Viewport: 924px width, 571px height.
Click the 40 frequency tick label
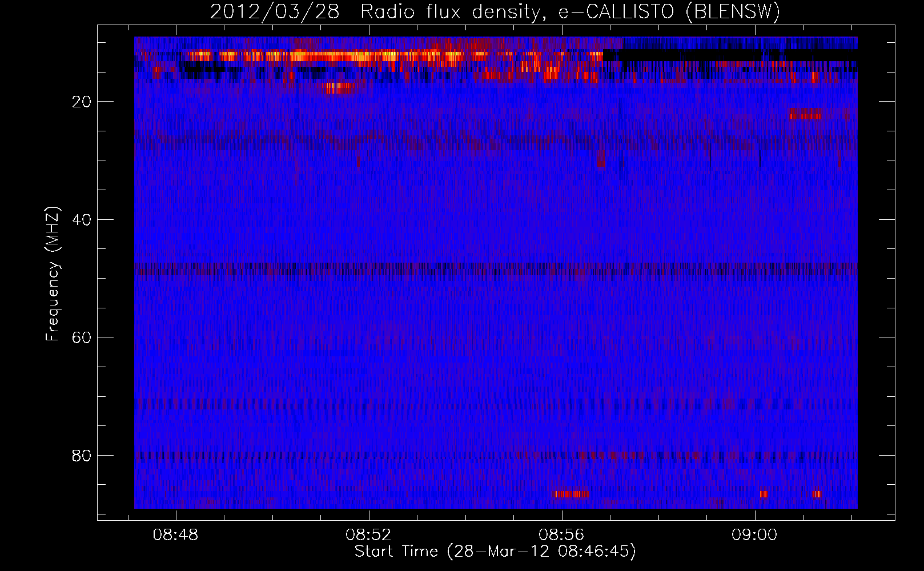(82, 220)
